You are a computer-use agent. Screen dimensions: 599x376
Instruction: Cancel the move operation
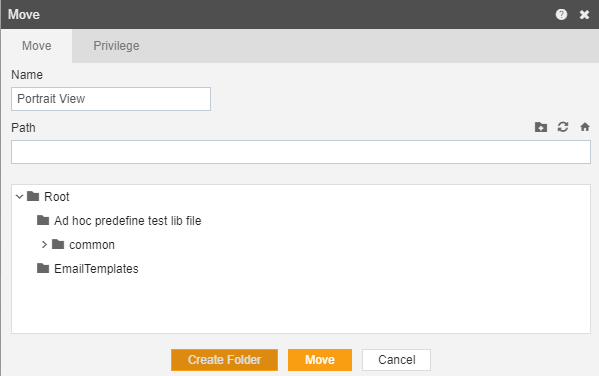tap(397, 360)
